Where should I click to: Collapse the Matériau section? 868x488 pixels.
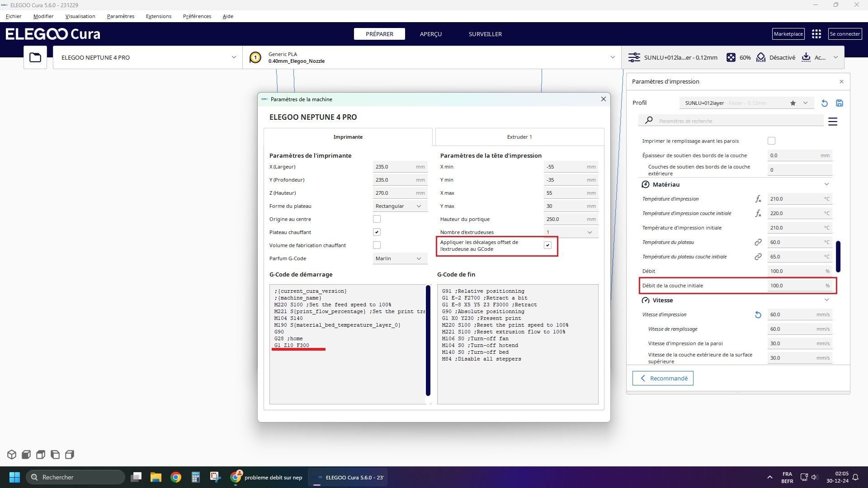(x=826, y=184)
